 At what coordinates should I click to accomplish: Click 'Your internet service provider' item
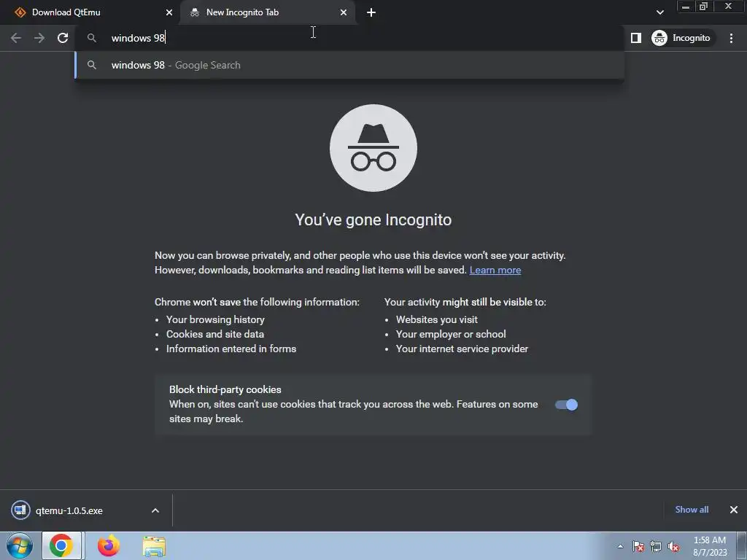(462, 349)
